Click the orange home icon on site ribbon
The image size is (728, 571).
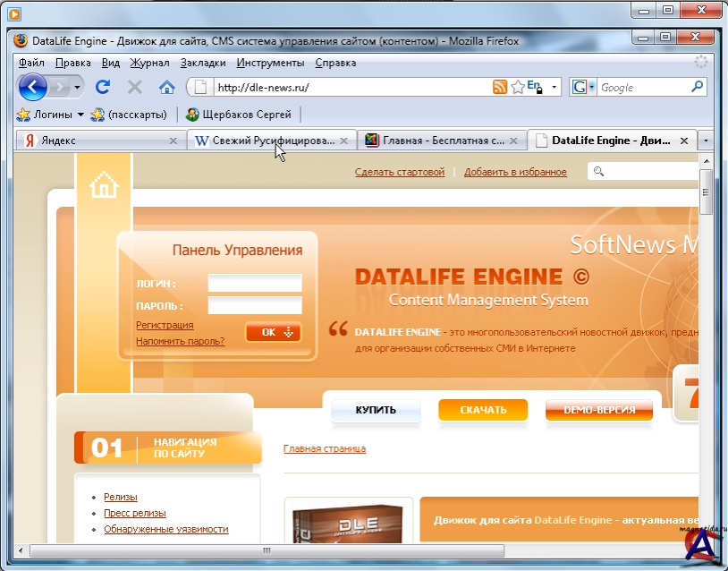click(x=104, y=186)
